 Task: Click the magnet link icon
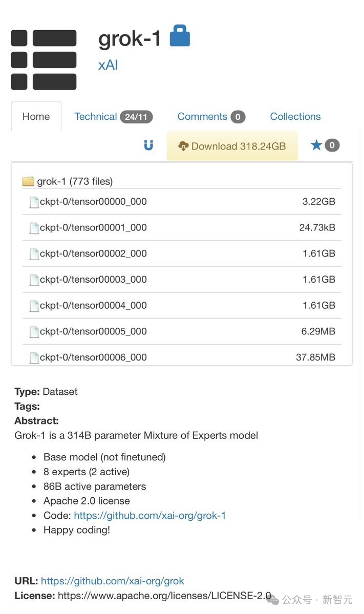coord(148,145)
